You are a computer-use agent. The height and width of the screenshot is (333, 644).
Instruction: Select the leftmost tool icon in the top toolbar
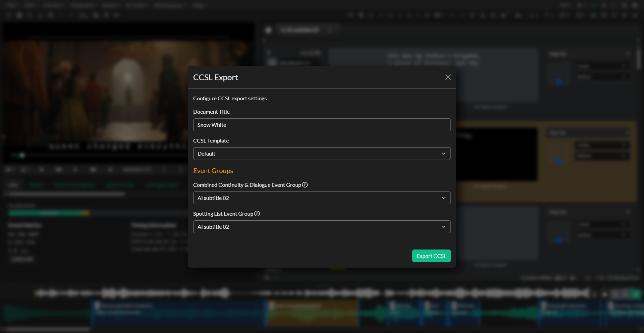pos(8,15)
